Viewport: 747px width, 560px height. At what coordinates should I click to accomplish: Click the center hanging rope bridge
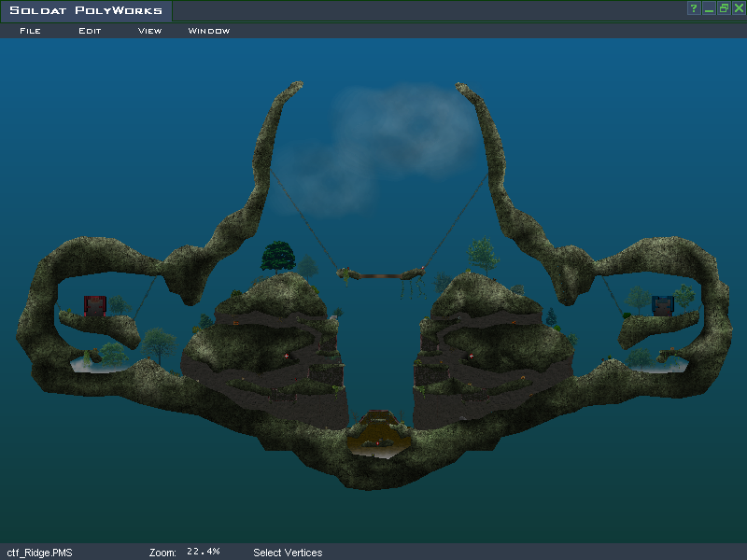[382, 274]
